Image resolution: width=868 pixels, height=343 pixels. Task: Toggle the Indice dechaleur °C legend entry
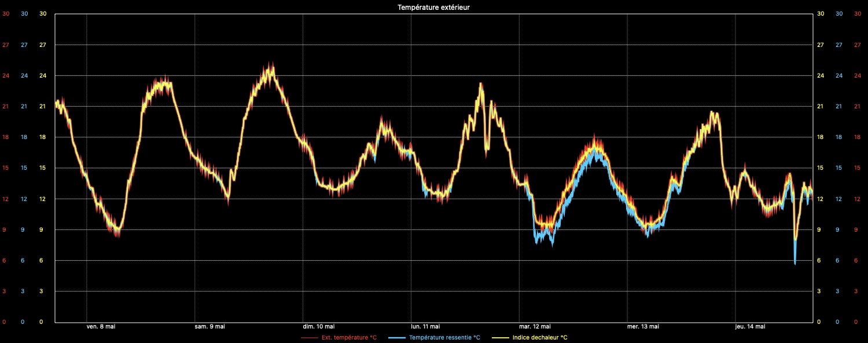pos(529,337)
